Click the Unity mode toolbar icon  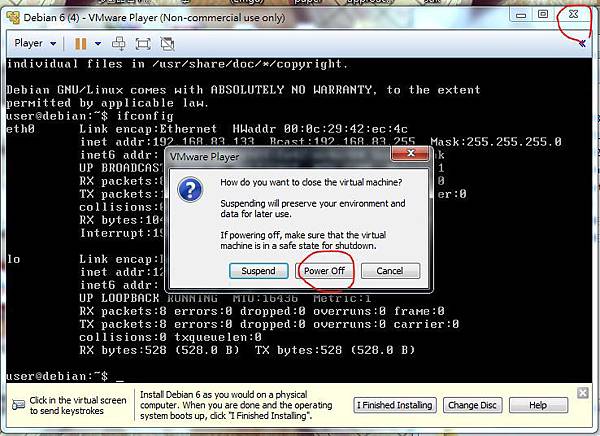(x=167, y=44)
